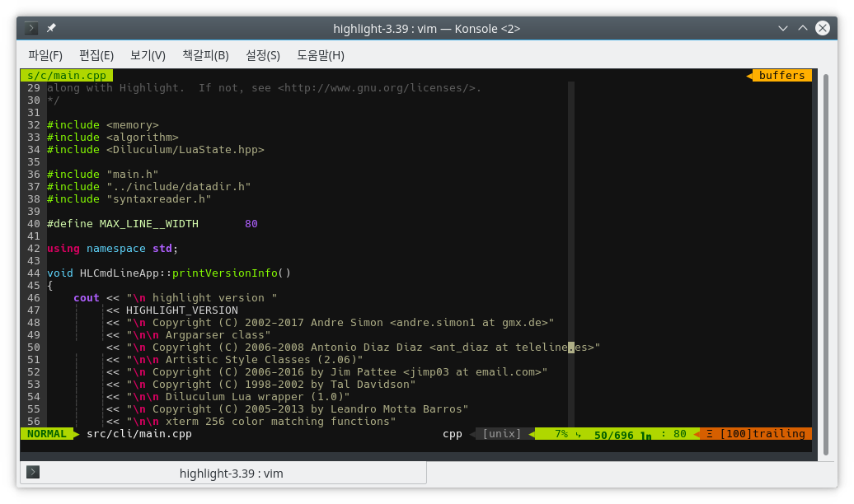Click the window title highlight-3.39 : vim — Konsole
The image size is (854, 504).
pyautogui.click(x=426, y=28)
